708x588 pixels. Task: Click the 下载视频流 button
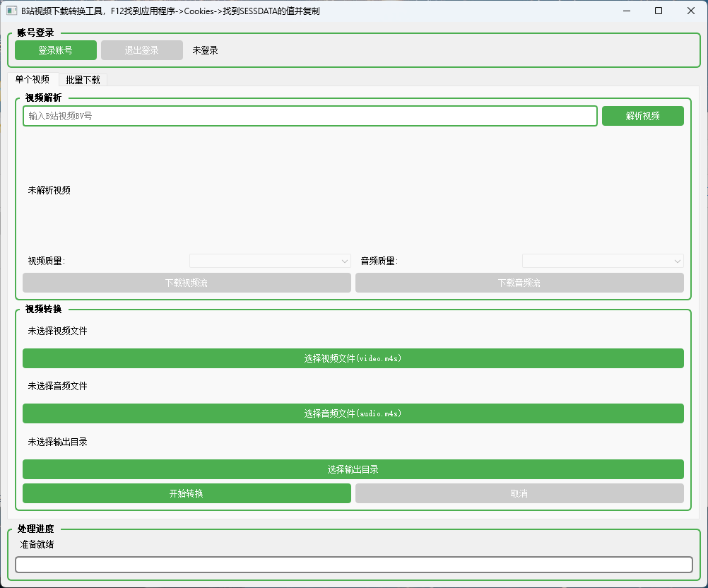187,283
